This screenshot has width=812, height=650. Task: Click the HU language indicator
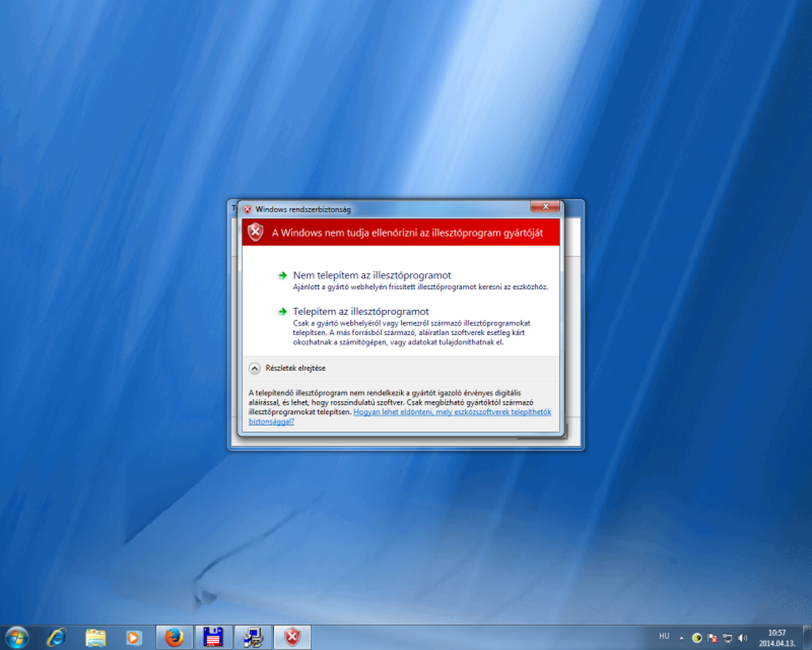pos(664,636)
